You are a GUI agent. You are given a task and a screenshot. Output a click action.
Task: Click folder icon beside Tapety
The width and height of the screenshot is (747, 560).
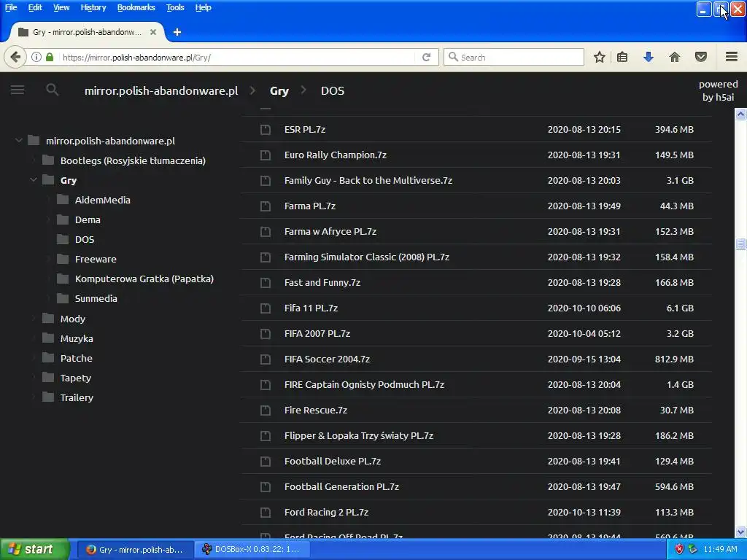(x=48, y=378)
